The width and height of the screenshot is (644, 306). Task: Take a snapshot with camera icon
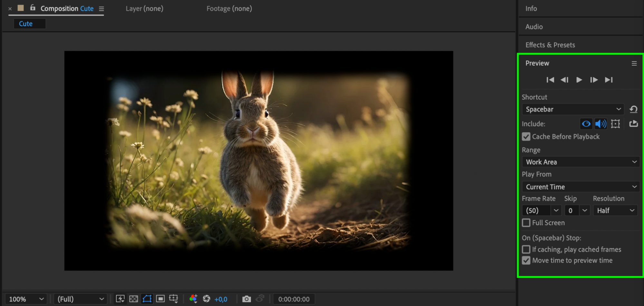coord(246,299)
